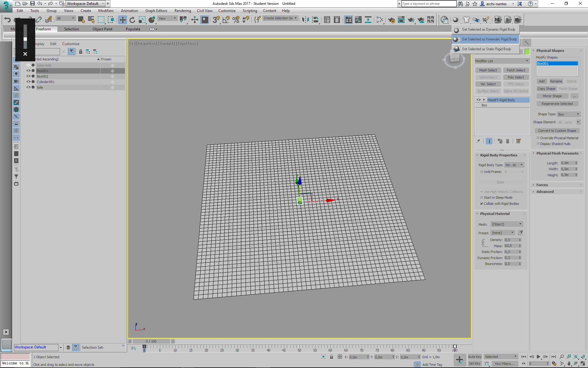Click Play Animation button
The height and width of the screenshot is (368, 588).
click(x=538, y=357)
